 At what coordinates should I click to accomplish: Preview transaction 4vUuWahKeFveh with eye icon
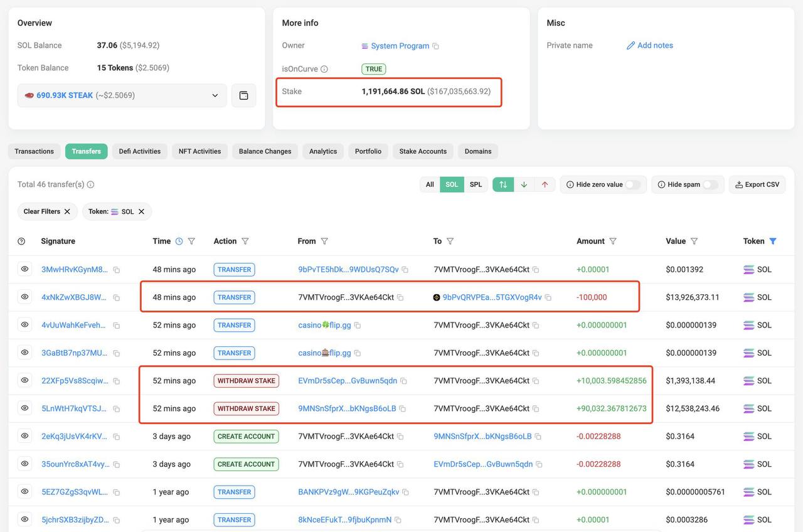pyautogui.click(x=24, y=324)
